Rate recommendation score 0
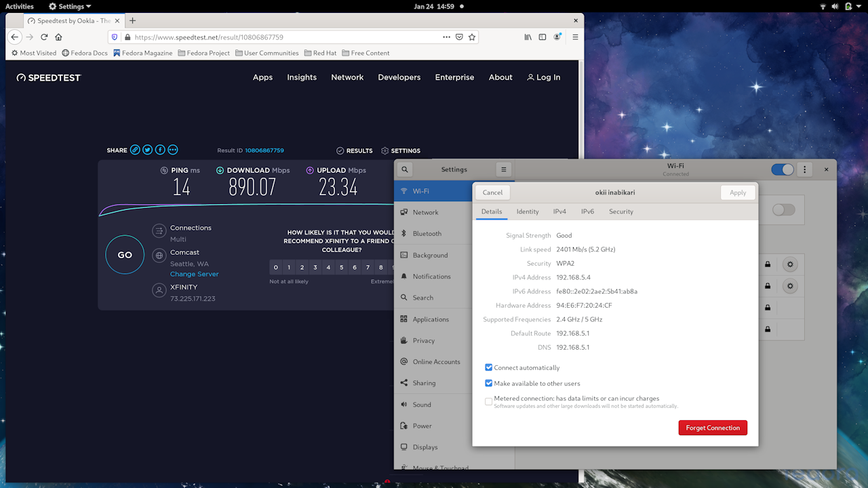Image resolution: width=868 pixels, height=488 pixels. [276, 267]
